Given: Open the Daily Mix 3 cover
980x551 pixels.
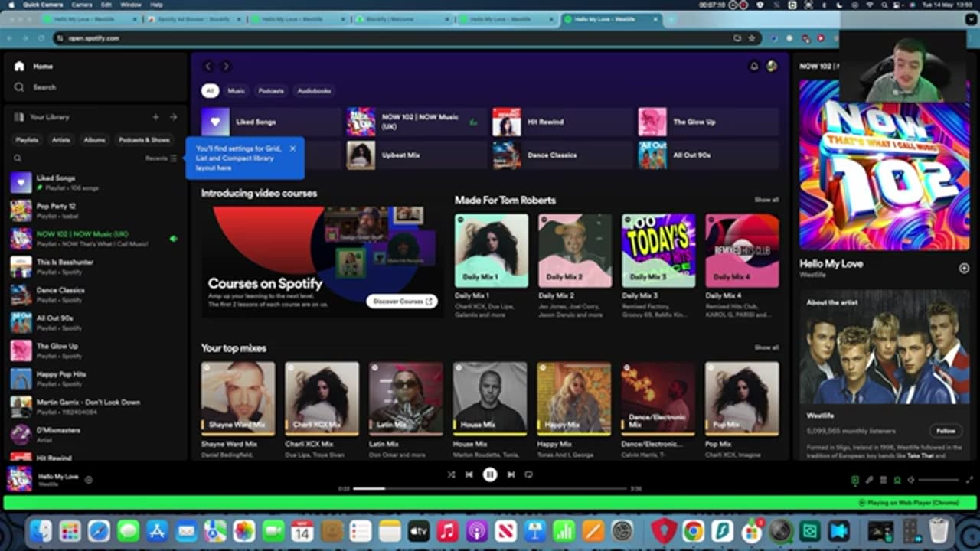Looking at the screenshot, I should [658, 251].
